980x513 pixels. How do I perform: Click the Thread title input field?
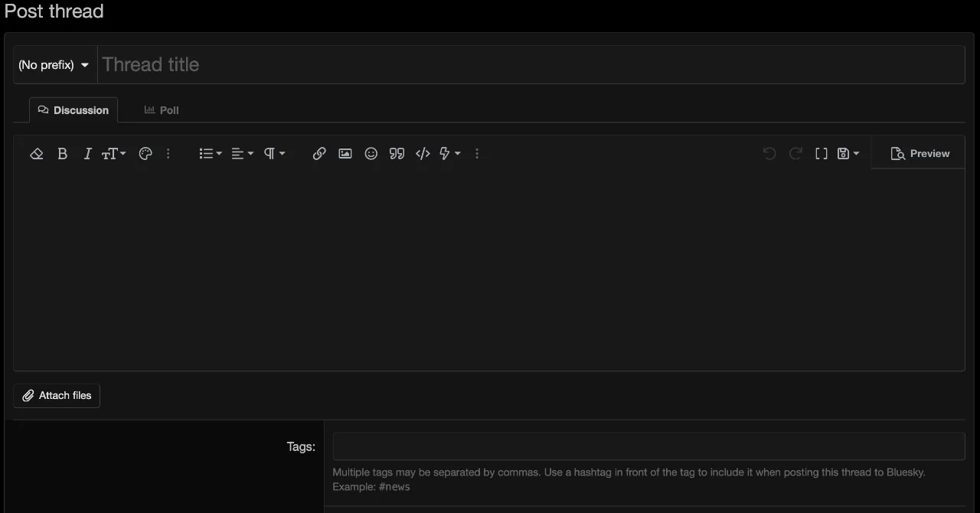click(530, 65)
